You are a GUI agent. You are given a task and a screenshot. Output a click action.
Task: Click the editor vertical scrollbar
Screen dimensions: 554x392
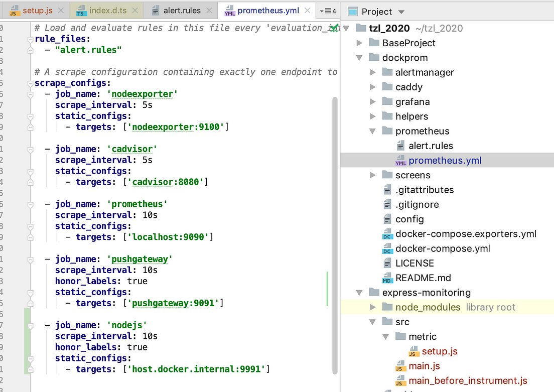coord(335,235)
